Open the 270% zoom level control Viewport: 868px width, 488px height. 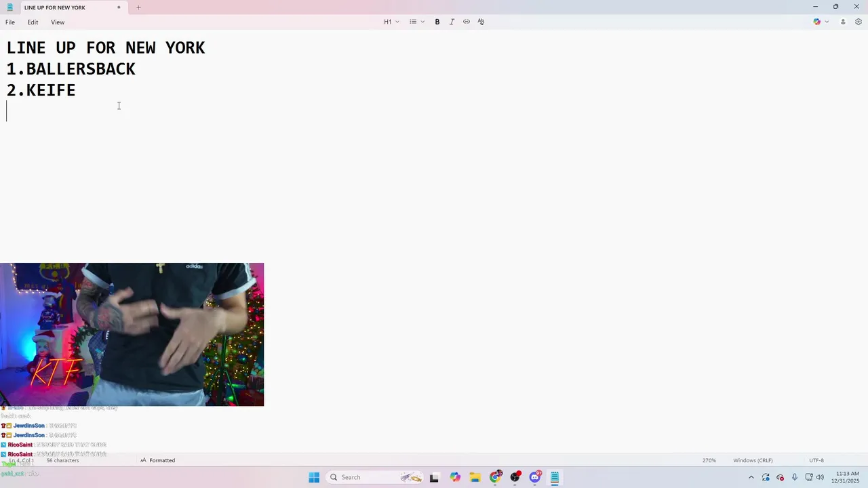[709, 460]
